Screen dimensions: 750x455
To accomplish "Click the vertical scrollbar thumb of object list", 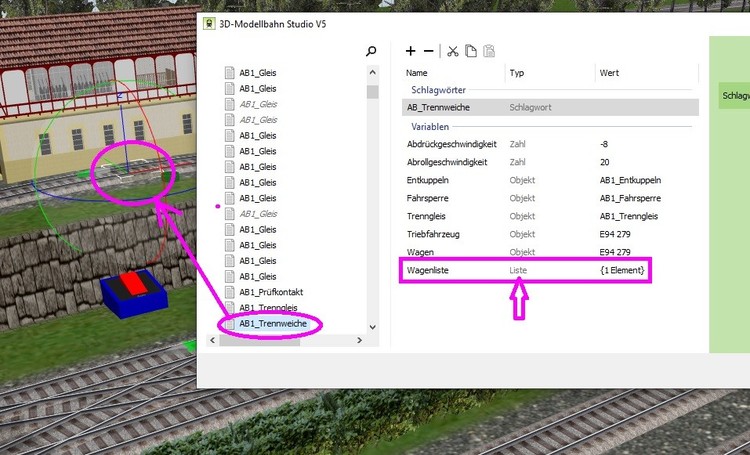I will 373,91.
